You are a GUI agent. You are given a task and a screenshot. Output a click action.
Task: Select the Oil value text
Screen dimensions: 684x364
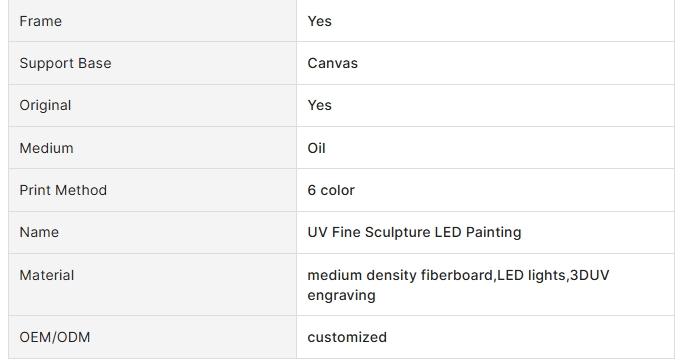[x=316, y=148]
